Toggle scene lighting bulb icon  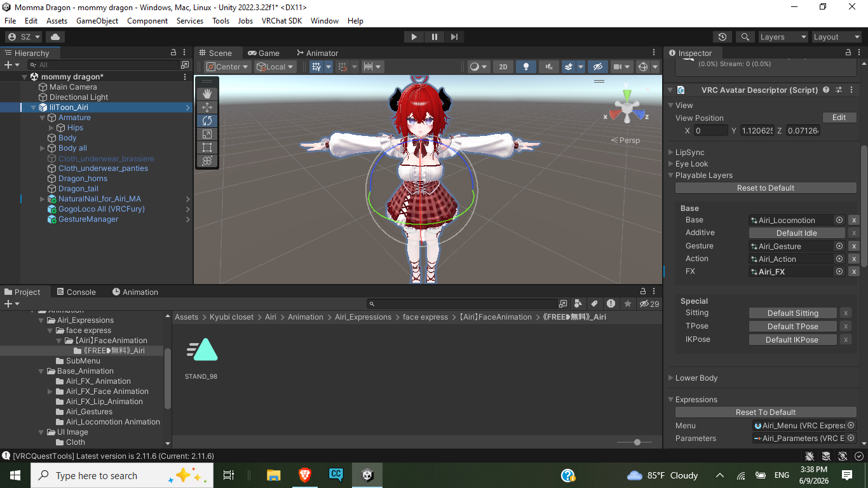click(x=526, y=67)
